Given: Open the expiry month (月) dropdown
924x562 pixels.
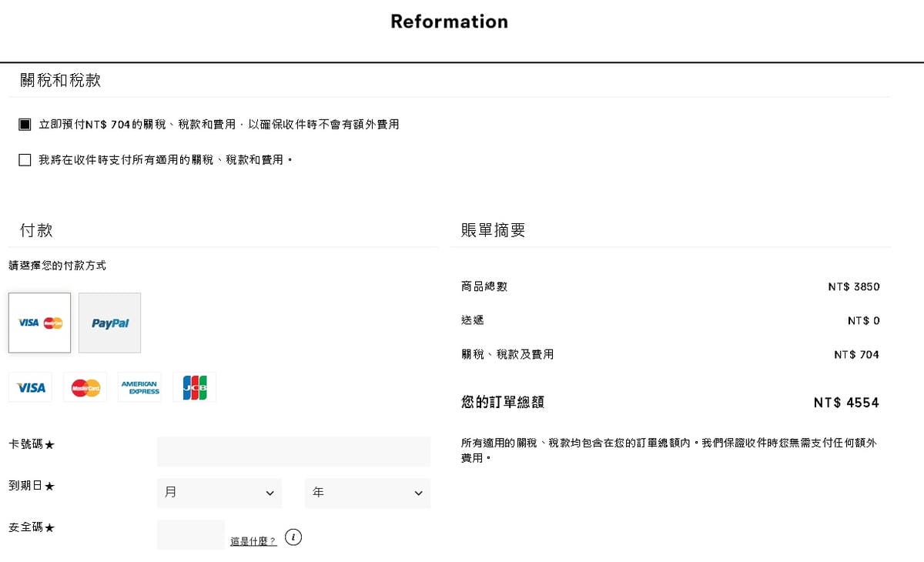Looking at the screenshot, I should [x=219, y=493].
